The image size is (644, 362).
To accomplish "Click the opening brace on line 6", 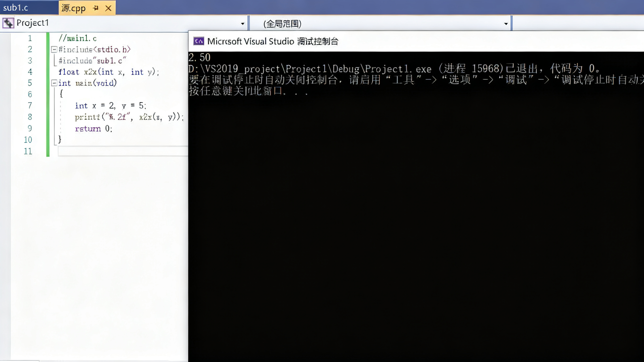I will tap(61, 94).
